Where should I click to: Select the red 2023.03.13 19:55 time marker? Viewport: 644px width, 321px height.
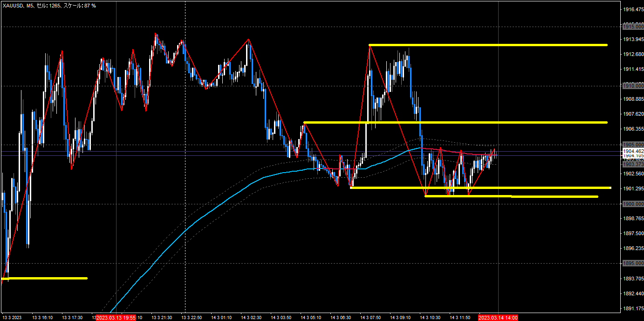point(116,318)
